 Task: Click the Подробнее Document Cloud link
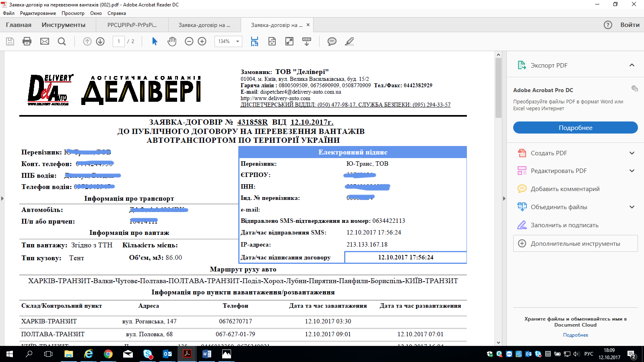(x=576, y=335)
